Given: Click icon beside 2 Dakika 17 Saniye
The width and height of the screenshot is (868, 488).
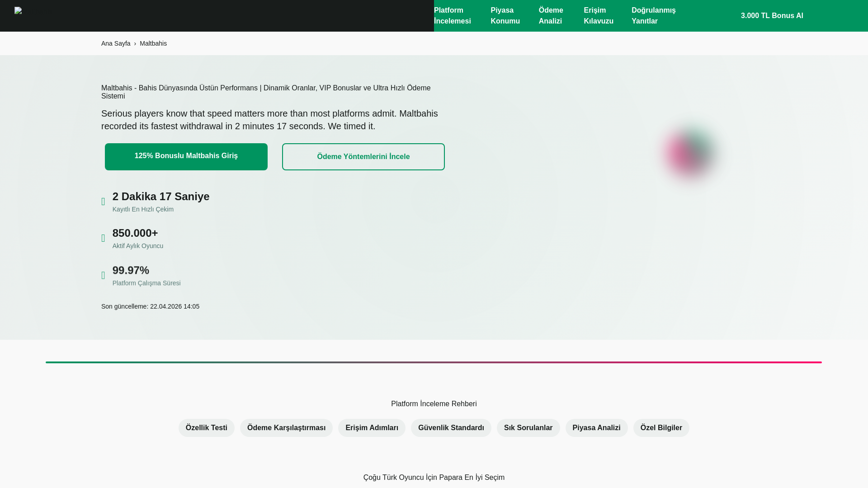Looking at the screenshot, I should tap(103, 202).
